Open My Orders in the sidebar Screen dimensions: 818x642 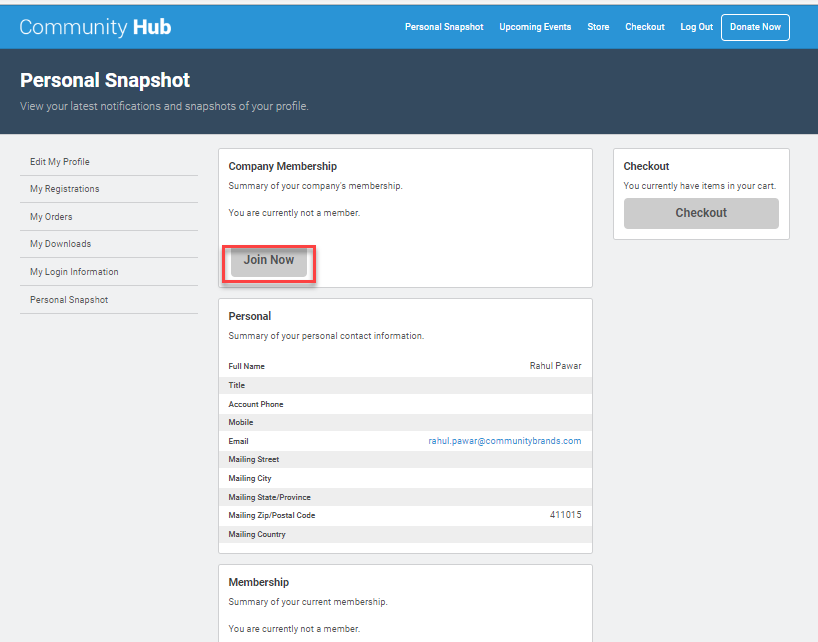pos(51,217)
